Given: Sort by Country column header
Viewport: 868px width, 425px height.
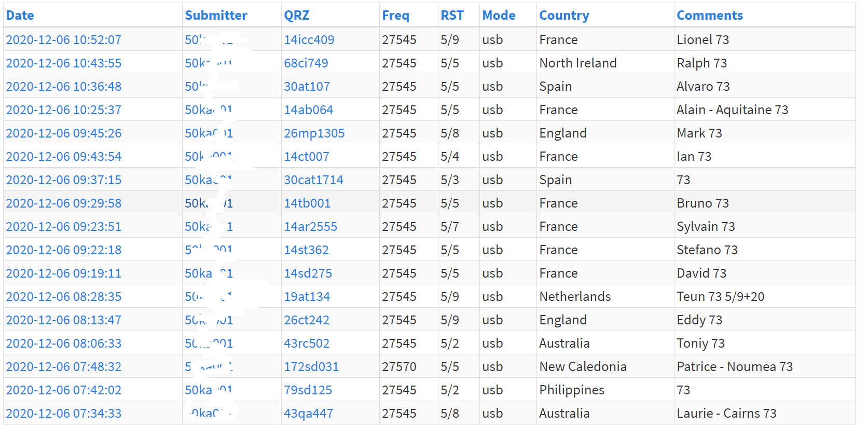Looking at the screenshot, I should tap(564, 16).
